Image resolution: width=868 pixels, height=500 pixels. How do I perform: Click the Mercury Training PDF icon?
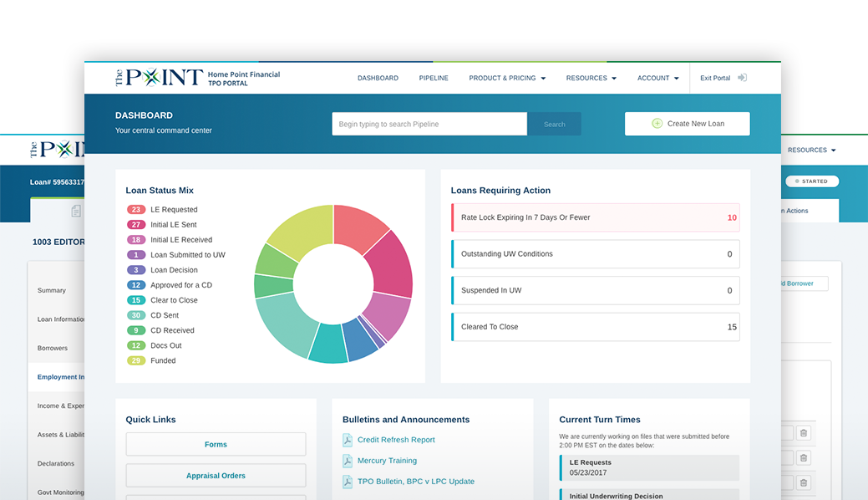[x=348, y=461]
